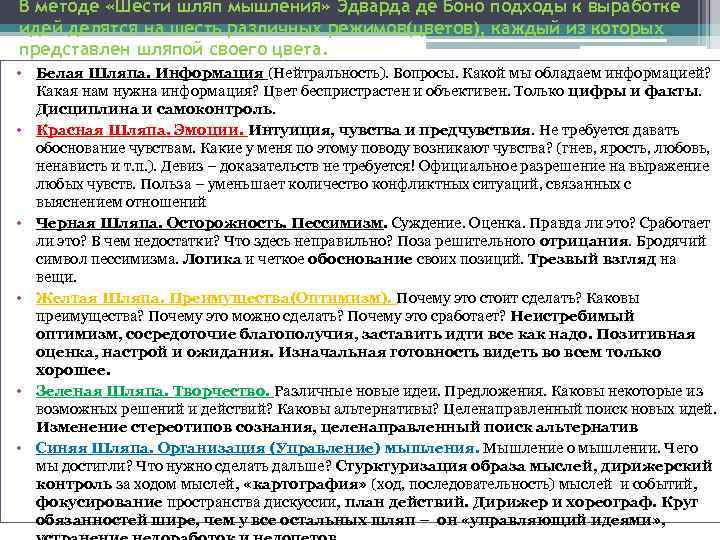Select the red heading 'Красная Шляпа. Эмоции.'
The image size is (720, 540).
[140, 130]
